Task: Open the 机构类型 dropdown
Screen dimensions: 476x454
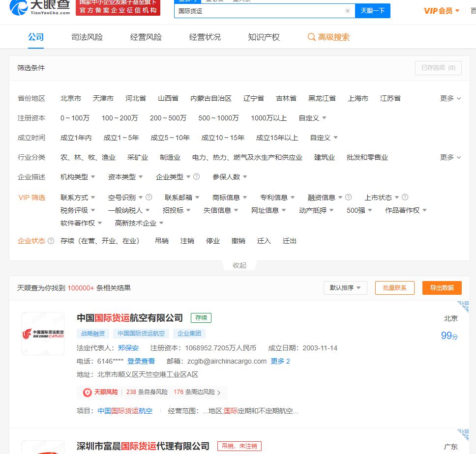Action: (x=78, y=177)
